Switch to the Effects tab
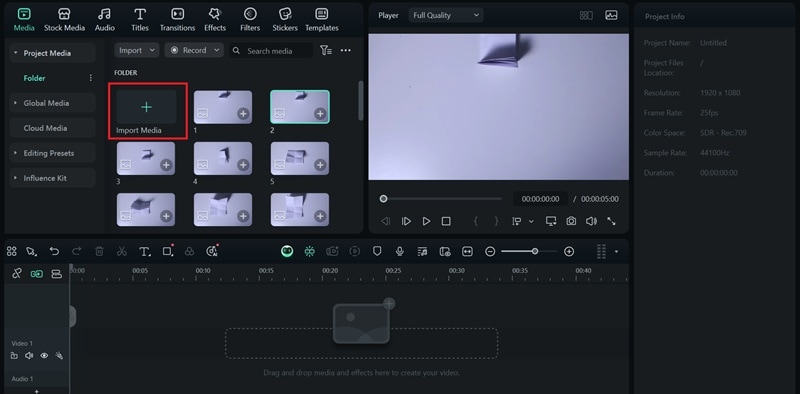The width and height of the screenshot is (800, 394). coord(215,20)
